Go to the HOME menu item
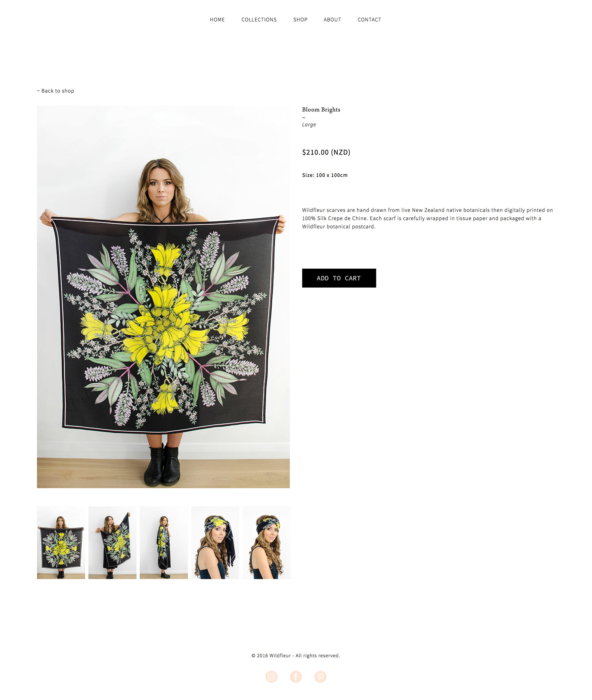Image resolution: width=592 pixels, height=700 pixels. 217,20
